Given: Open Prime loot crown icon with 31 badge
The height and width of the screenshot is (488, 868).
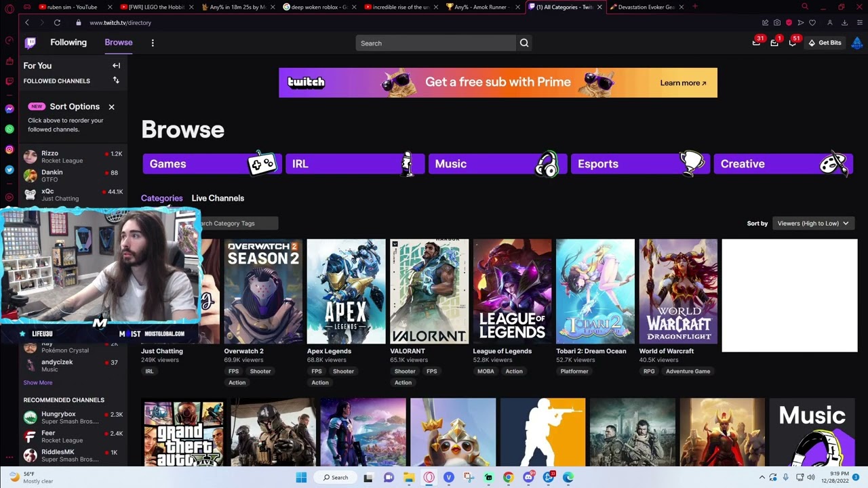Looking at the screenshot, I should 757,42.
